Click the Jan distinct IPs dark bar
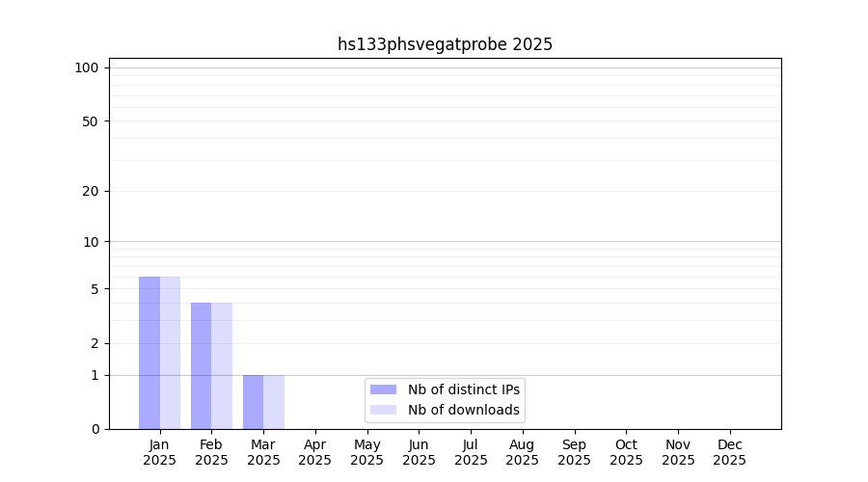868x482 pixels. (149, 353)
